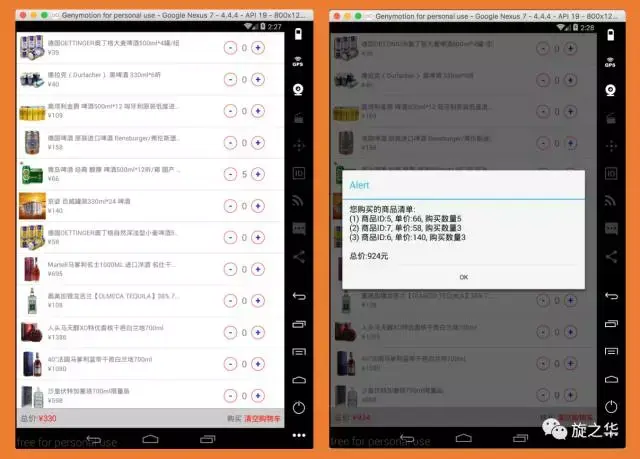Tap the red 清空购物车 clear cart link

[x=262, y=419]
